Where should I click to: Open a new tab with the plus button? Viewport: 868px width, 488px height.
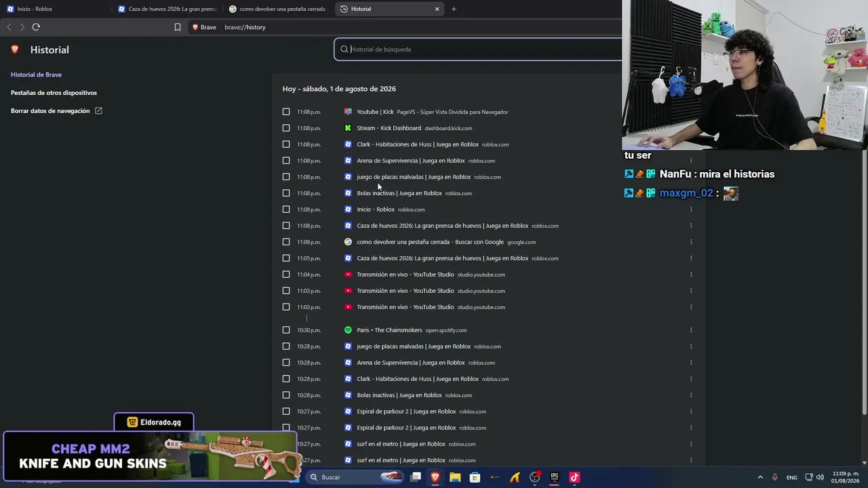(454, 9)
